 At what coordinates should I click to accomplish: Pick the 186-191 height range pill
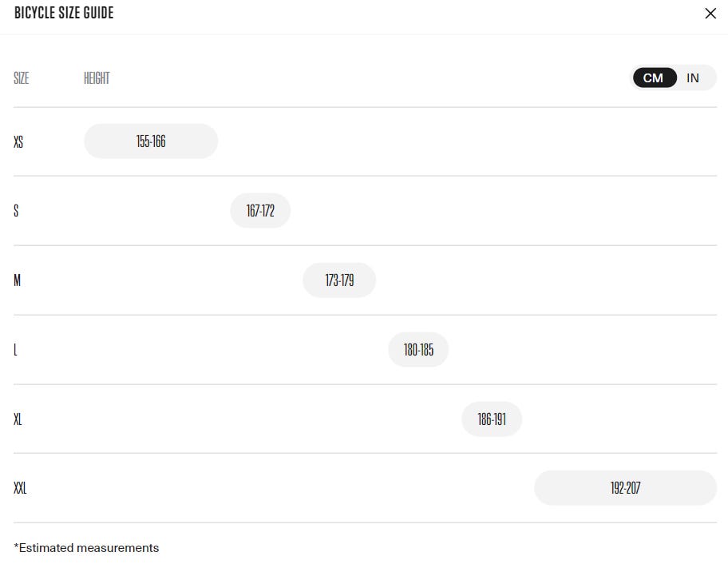point(492,419)
